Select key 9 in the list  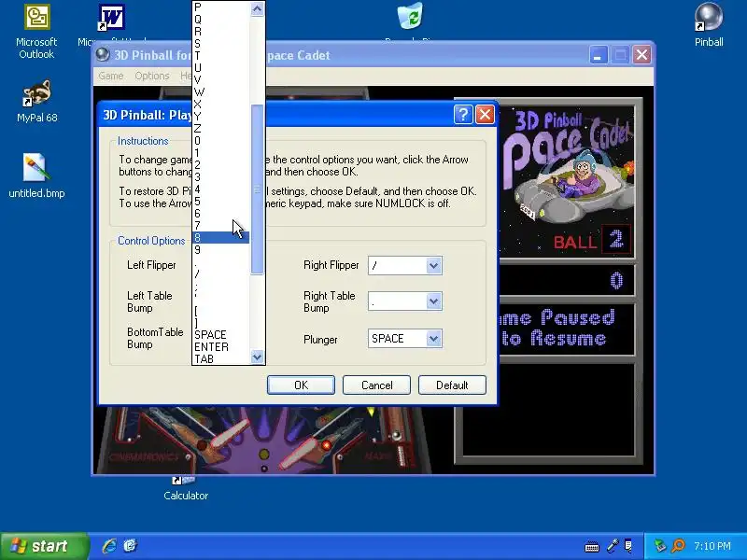(x=221, y=250)
